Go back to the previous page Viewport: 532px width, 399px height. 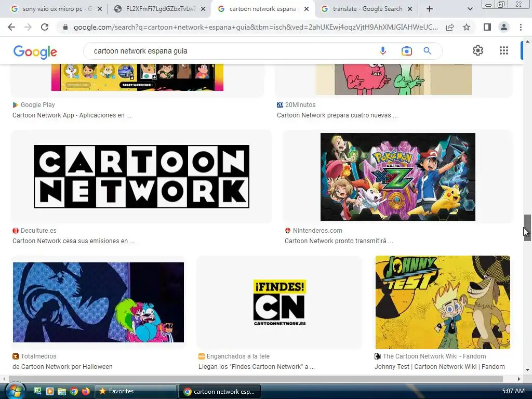(x=11, y=27)
